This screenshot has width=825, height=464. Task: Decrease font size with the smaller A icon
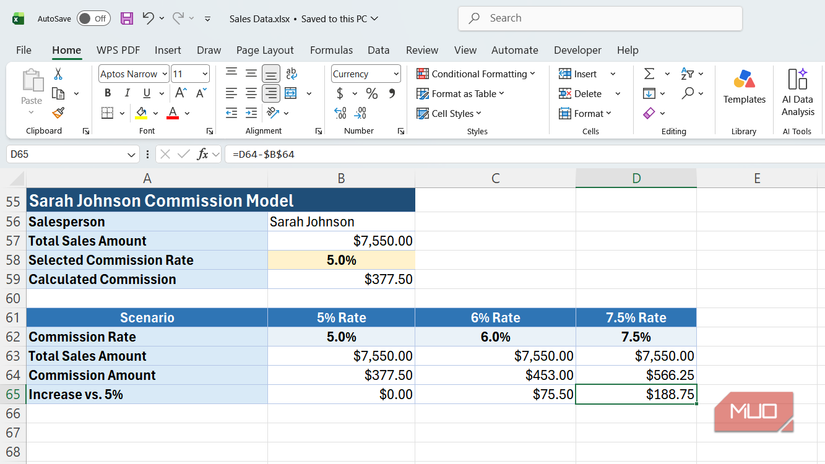(x=201, y=93)
